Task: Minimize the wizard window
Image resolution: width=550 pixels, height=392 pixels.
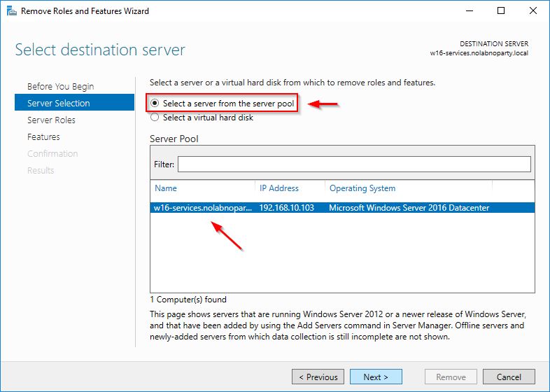Action: (x=470, y=11)
